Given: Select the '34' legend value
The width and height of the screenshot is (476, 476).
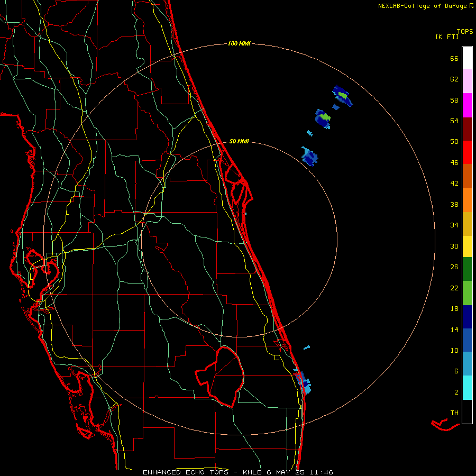Looking at the screenshot, I should (x=454, y=225).
